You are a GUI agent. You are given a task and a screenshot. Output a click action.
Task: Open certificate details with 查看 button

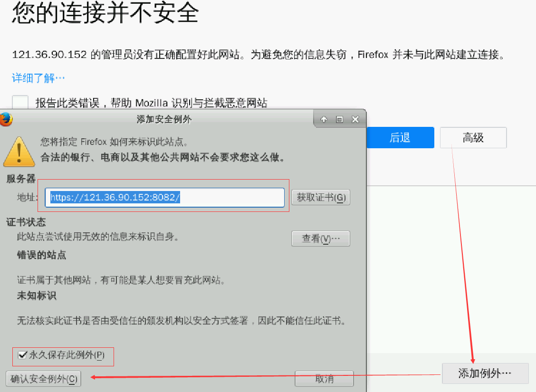click(321, 239)
